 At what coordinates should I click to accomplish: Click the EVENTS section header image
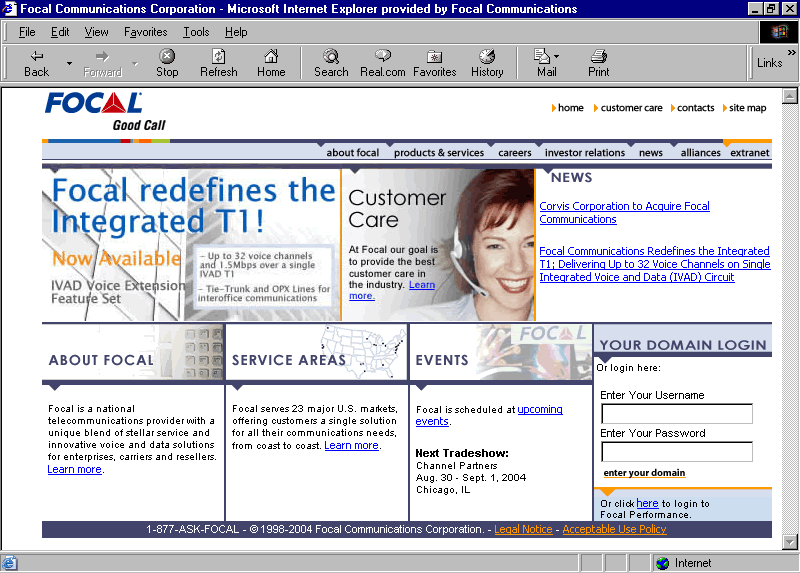pyautogui.click(x=501, y=353)
